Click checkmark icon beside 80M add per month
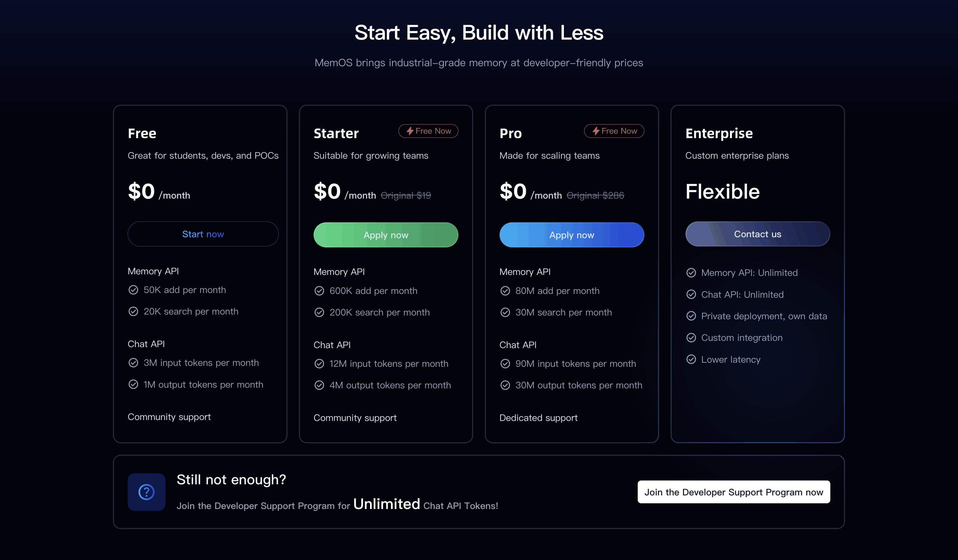Viewport: 958px width, 560px height. tap(505, 291)
